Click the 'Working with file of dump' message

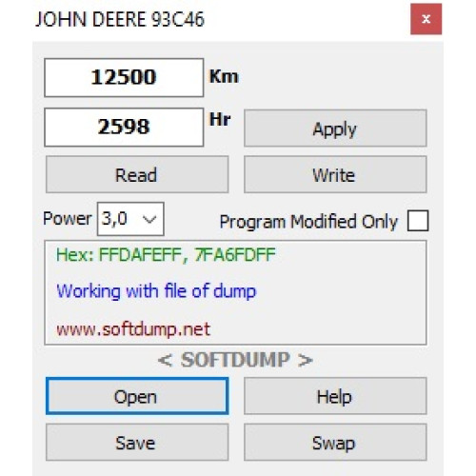click(156, 291)
